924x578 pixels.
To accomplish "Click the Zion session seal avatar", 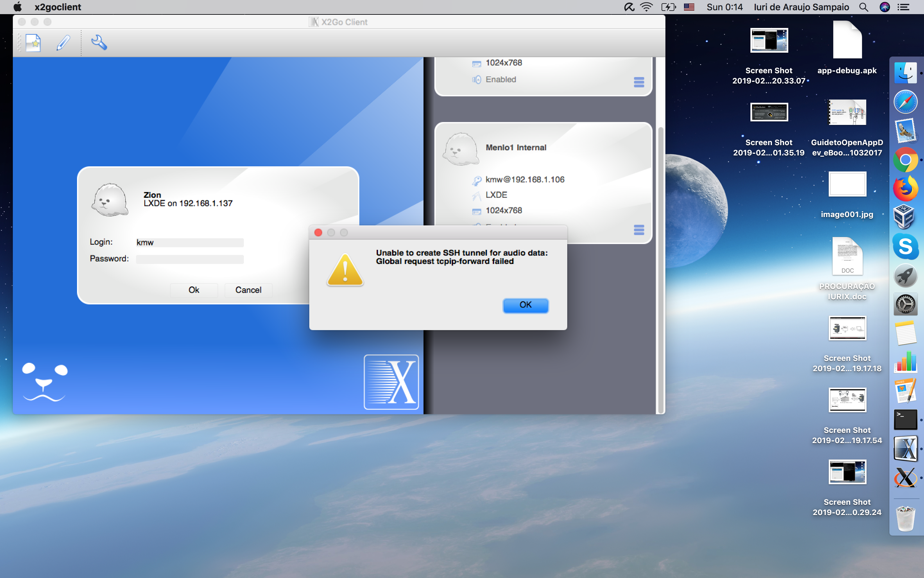I will [x=110, y=199].
